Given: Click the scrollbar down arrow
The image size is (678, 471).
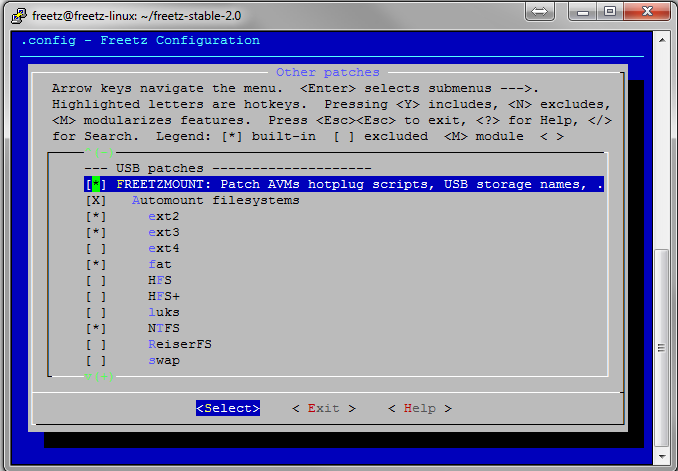Looking at the screenshot, I should tap(661, 456).
